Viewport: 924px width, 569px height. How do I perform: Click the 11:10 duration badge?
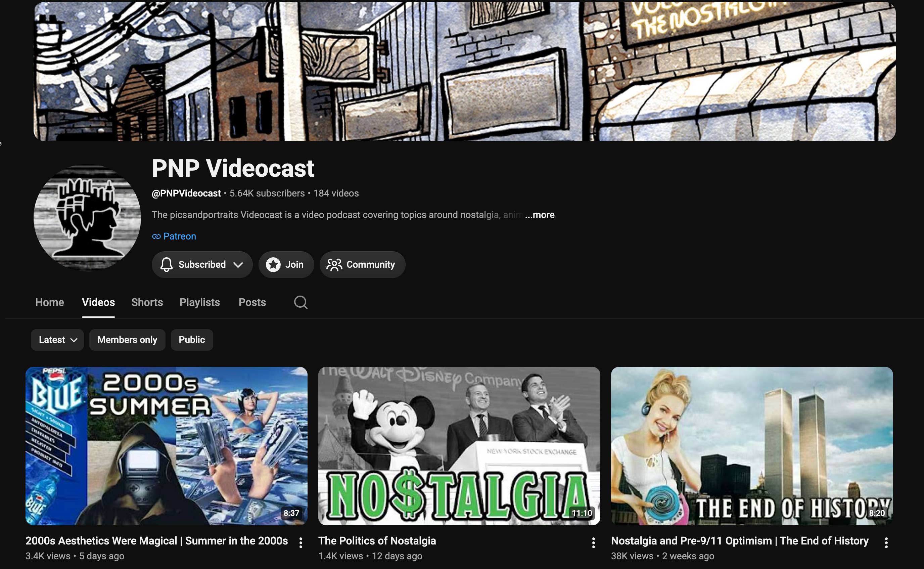tap(582, 513)
